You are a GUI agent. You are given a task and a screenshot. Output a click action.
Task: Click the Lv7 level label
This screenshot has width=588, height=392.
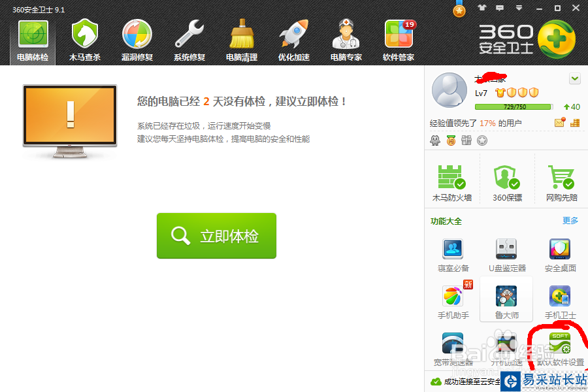[x=481, y=93]
